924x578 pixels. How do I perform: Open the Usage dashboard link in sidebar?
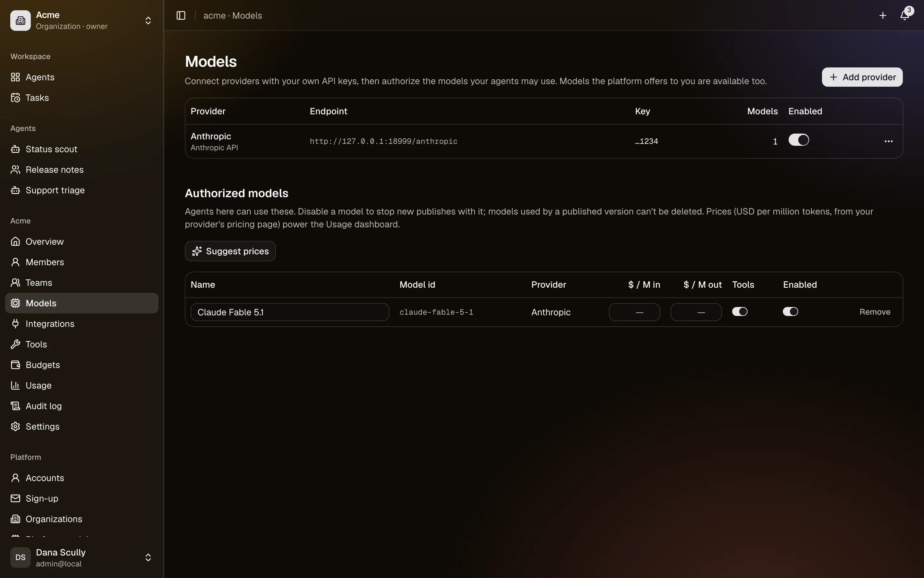click(82, 385)
